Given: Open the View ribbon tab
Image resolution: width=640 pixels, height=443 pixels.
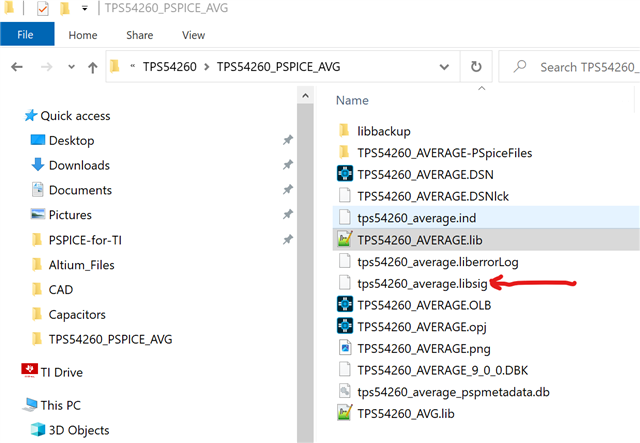Looking at the screenshot, I should (193, 35).
